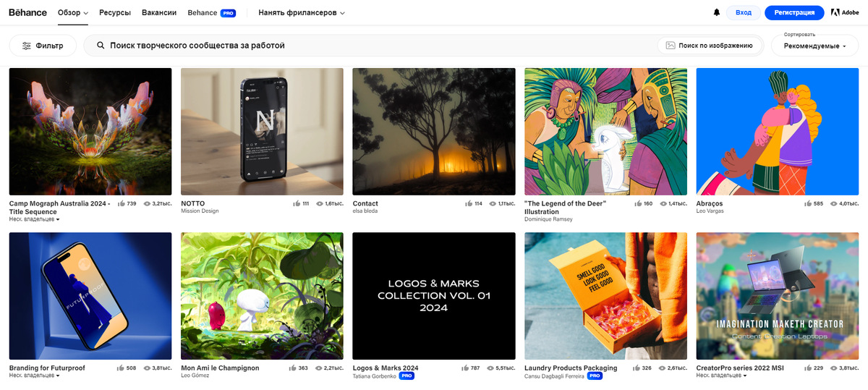Expand Нанять фрилансеров menu
The width and height of the screenshot is (868, 390).
pos(302,12)
